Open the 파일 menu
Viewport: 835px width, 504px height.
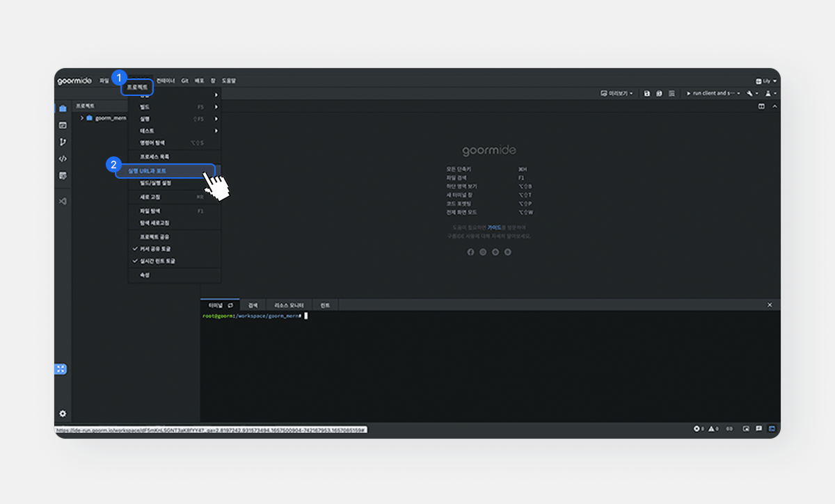(x=104, y=81)
